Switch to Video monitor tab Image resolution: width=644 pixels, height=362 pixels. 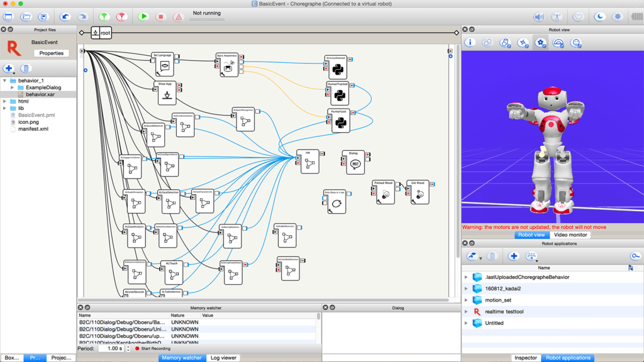pos(570,235)
